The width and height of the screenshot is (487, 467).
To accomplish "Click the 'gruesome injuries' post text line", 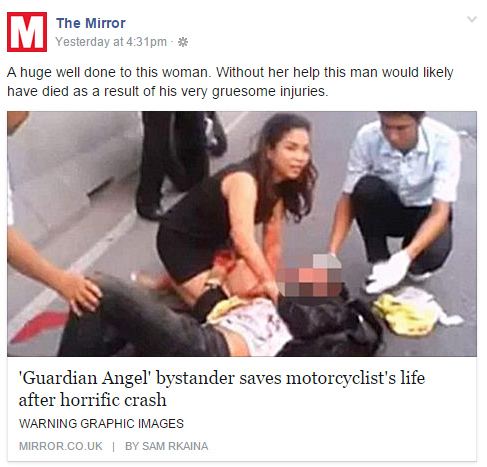I will [168, 91].
